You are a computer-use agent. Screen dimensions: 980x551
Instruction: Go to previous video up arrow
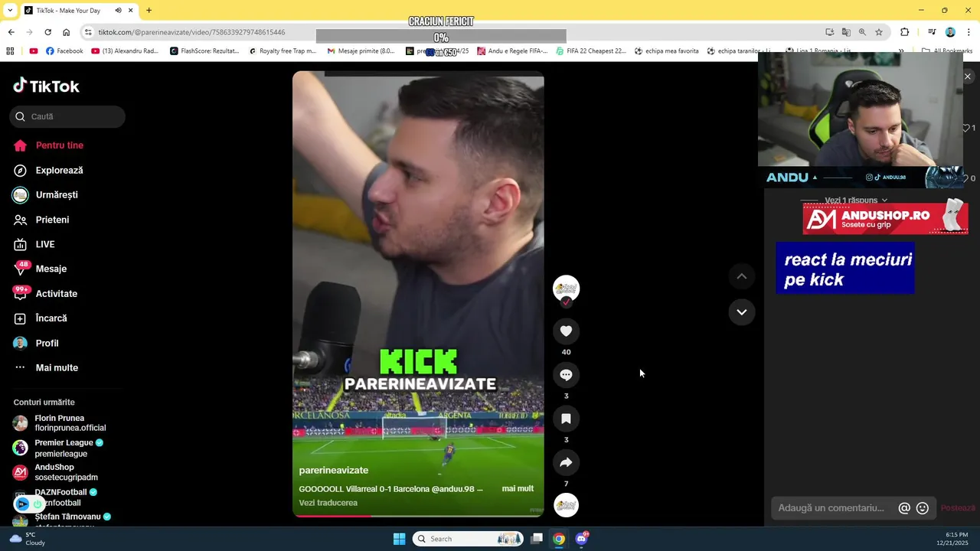tap(741, 276)
